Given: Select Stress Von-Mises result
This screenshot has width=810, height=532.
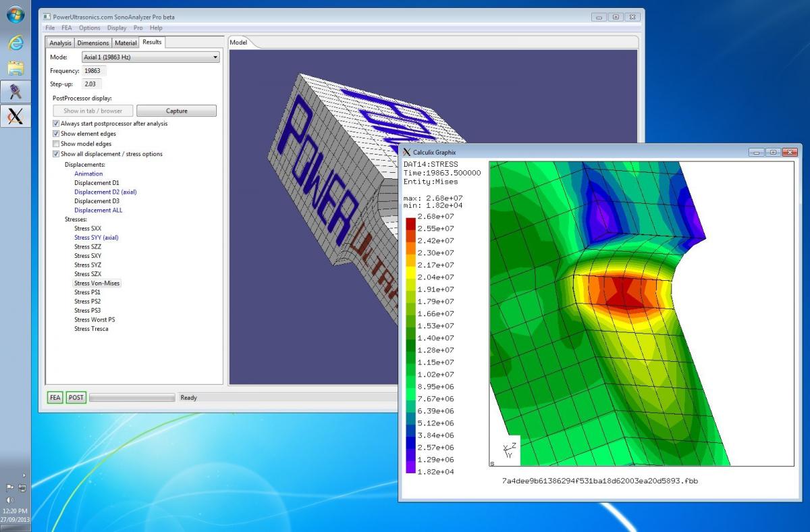Looking at the screenshot, I should (x=97, y=283).
